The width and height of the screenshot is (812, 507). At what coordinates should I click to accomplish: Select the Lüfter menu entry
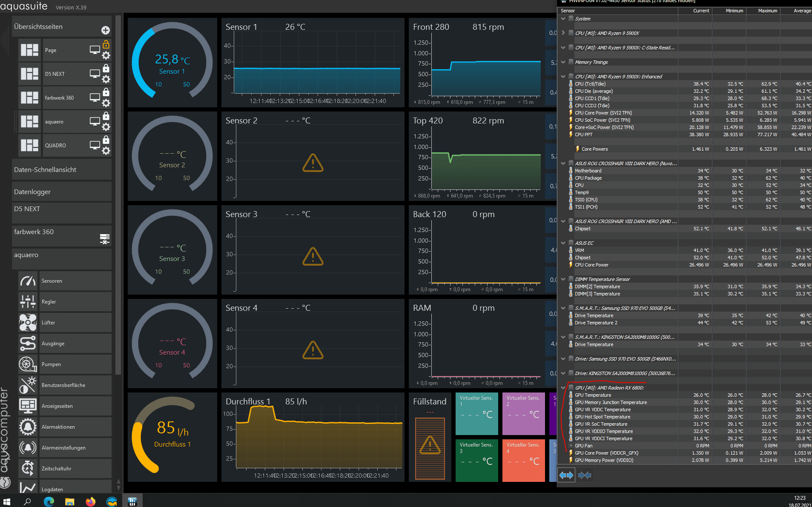tap(75, 323)
